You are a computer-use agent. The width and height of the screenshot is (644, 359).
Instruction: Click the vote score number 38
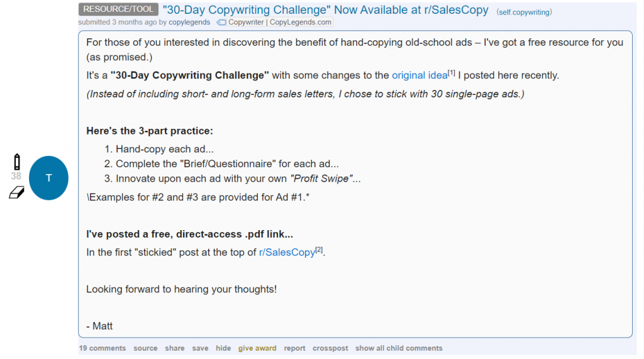click(x=16, y=176)
